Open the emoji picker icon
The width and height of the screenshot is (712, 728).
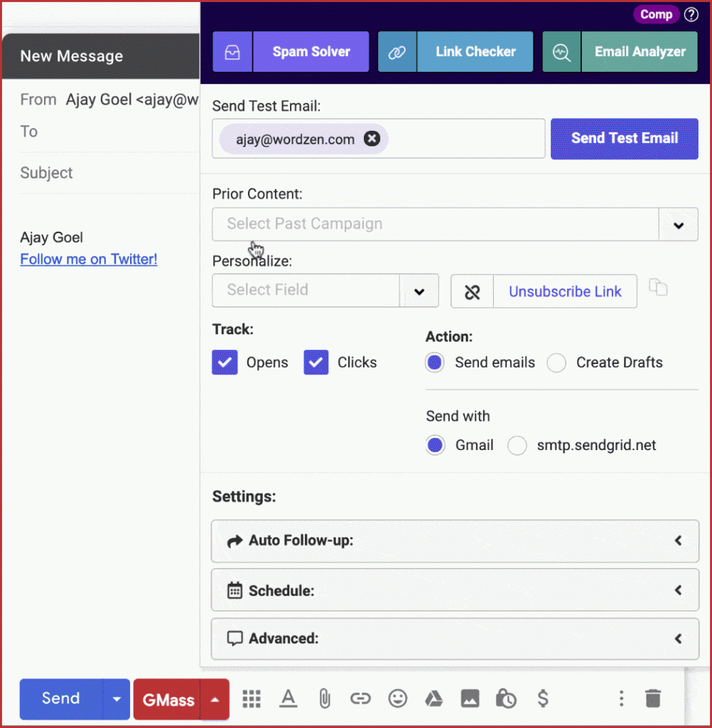[397, 699]
